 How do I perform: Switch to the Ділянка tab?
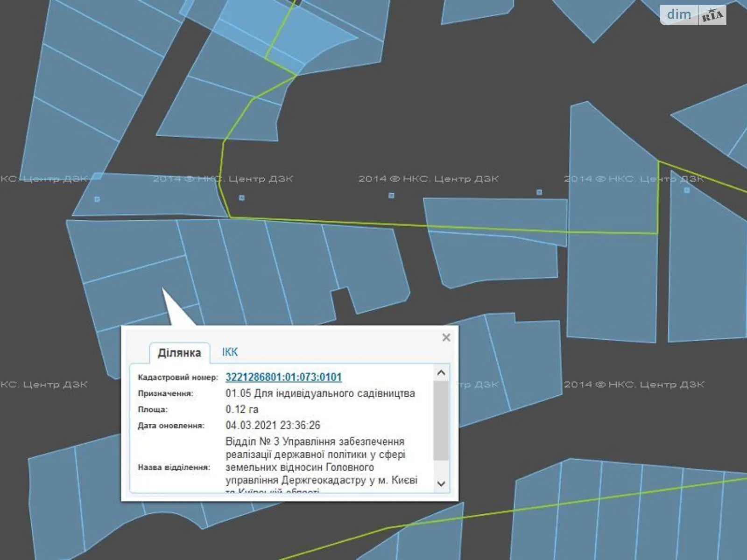point(179,353)
